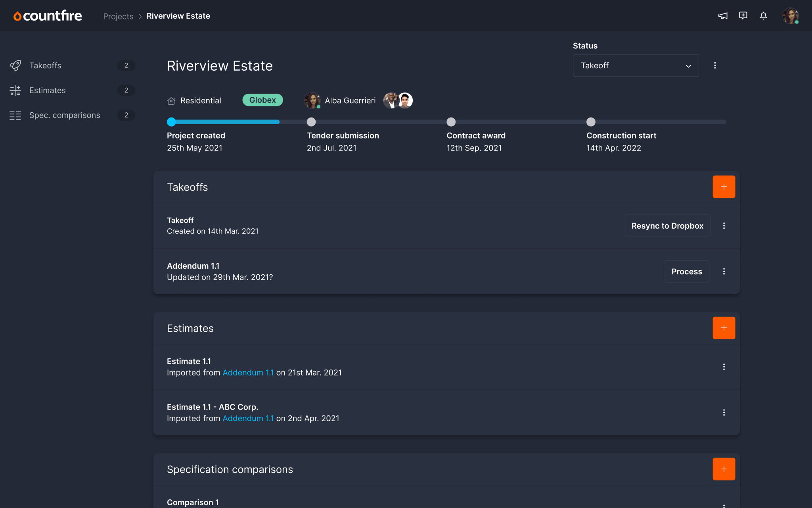Click the Residential house icon
Image resolution: width=812 pixels, height=508 pixels.
tap(171, 101)
